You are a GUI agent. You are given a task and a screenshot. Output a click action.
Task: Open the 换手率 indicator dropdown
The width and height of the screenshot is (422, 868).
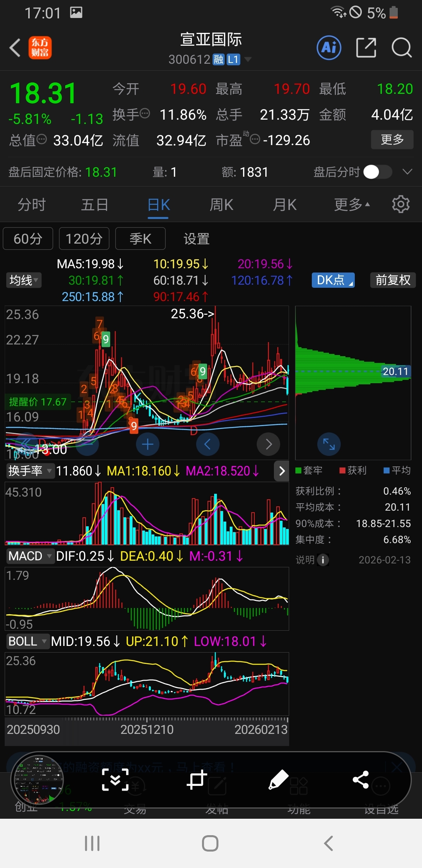[x=30, y=471]
